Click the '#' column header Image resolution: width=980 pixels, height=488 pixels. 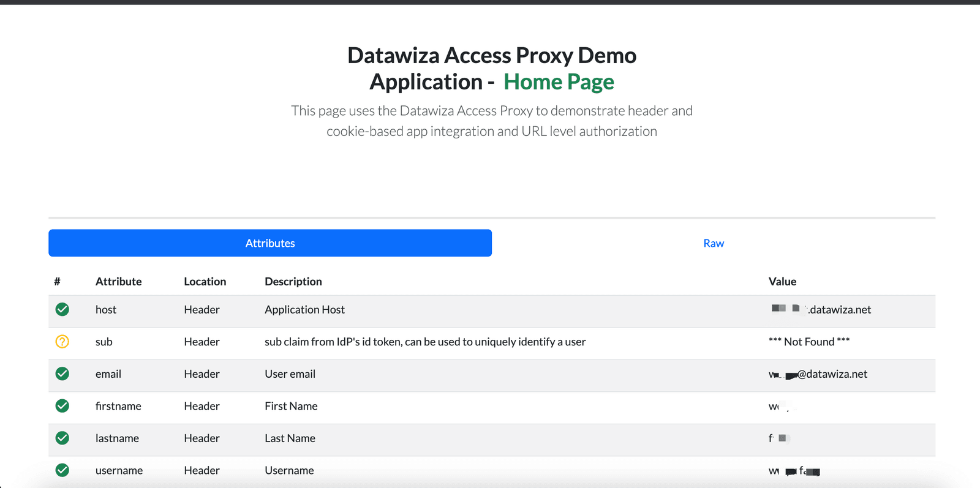57,282
